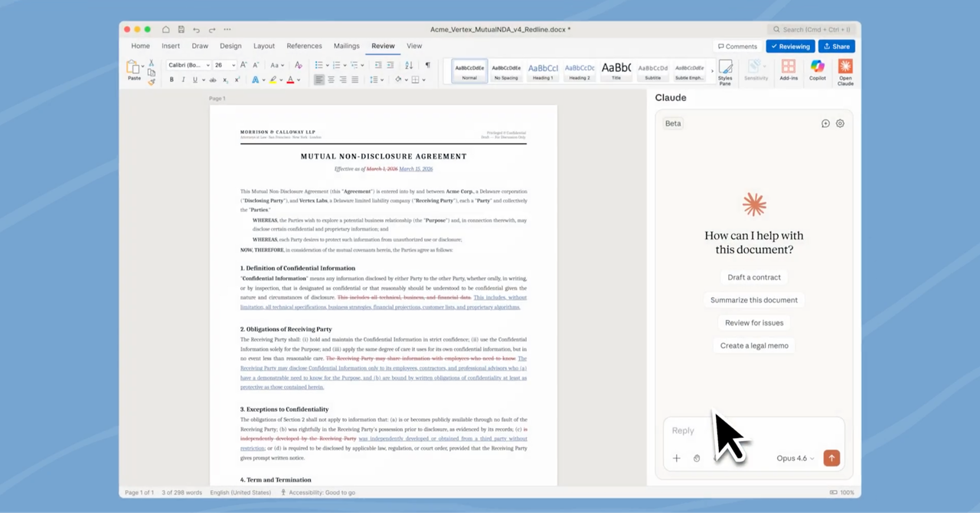980x513 pixels.
Task: Click the Reply input field
Action: click(754, 430)
